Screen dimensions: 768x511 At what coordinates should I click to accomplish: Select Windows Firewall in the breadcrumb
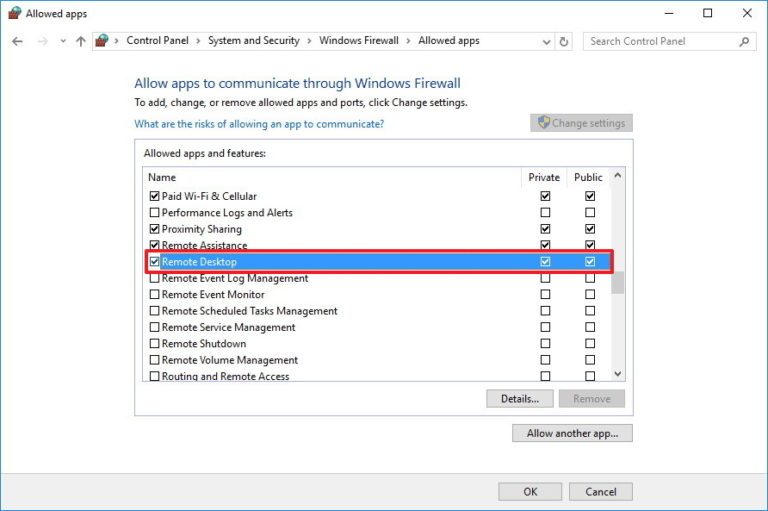tap(358, 41)
